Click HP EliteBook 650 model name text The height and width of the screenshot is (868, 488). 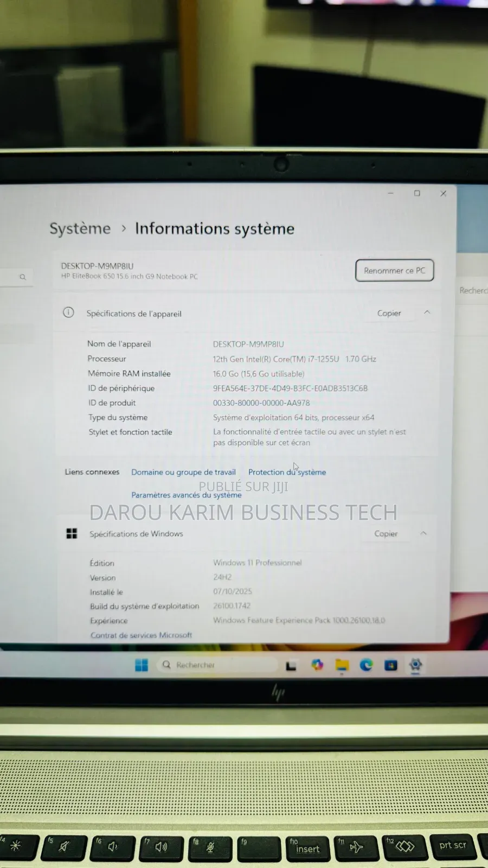130,277
